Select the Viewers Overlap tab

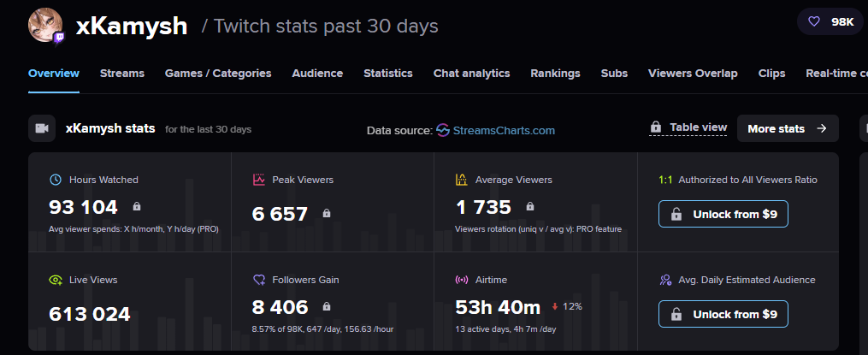point(693,74)
